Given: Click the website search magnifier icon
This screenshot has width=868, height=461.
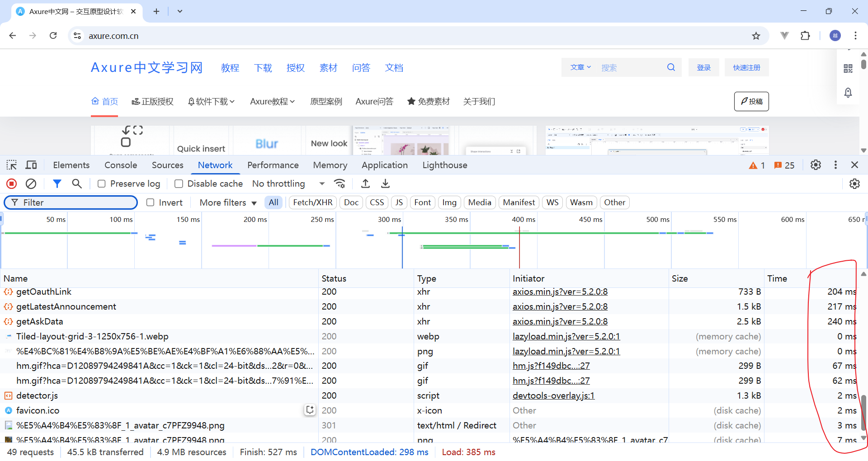Looking at the screenshot, I should pyautogui.click(x=671, y=67).
